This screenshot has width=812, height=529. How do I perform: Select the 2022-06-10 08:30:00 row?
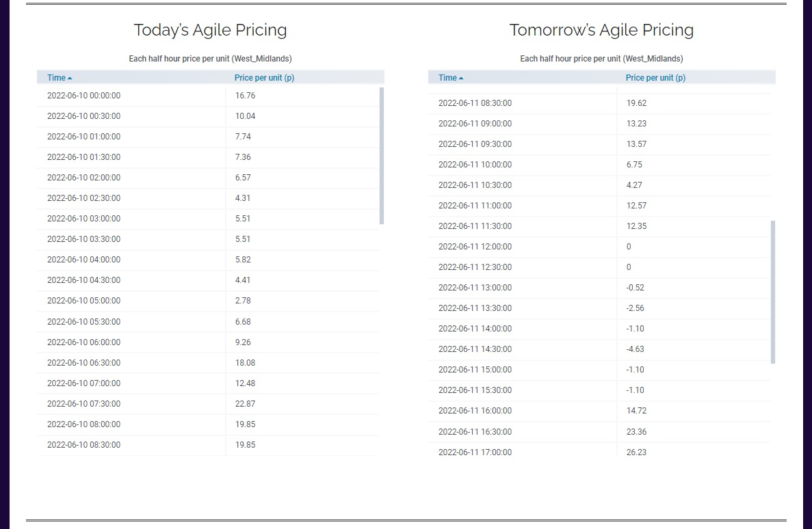(x=208, y=445)
